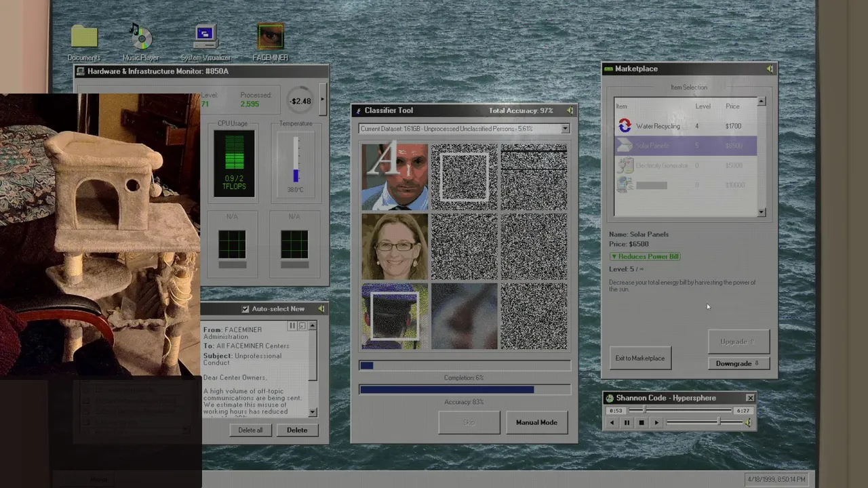The width and height of the screenshot is (868, 488).
Task: Toggle the Marketplace window speaker icon
Action: 769,68
